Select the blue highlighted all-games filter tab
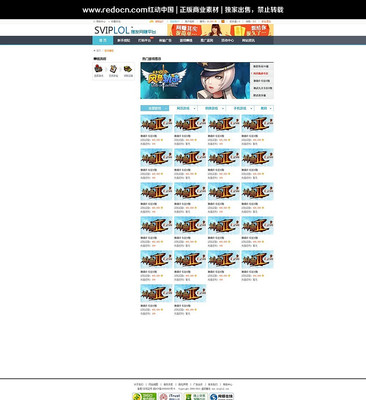The image size is (366, 400). pos(155,108)
